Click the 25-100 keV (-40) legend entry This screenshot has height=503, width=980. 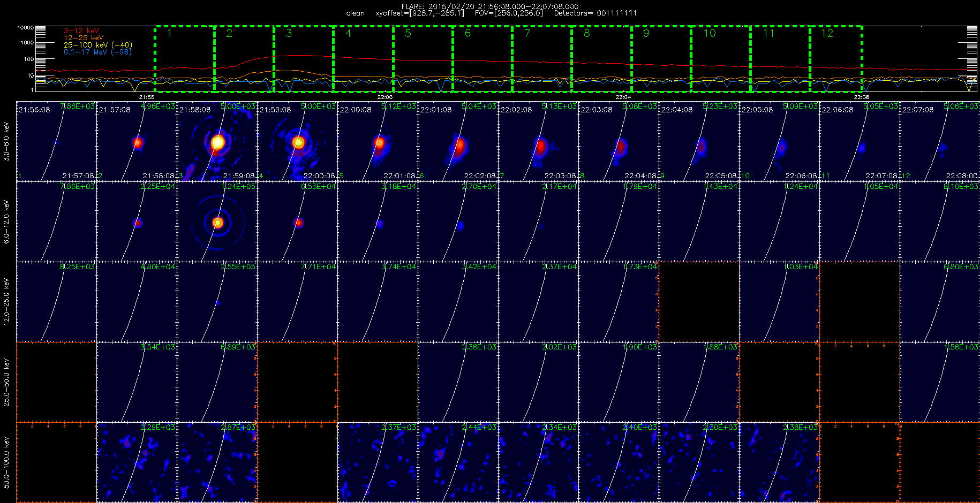tap(97, 45)
